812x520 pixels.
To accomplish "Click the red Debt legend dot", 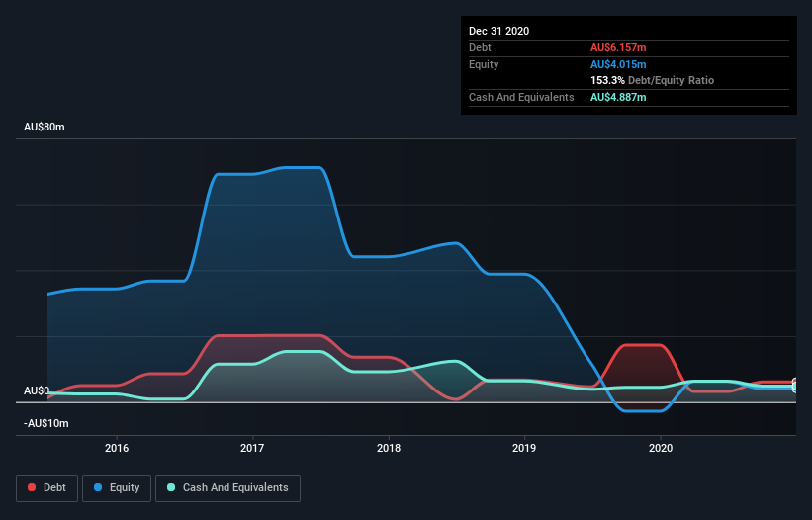I will click(x=32, y=487).
